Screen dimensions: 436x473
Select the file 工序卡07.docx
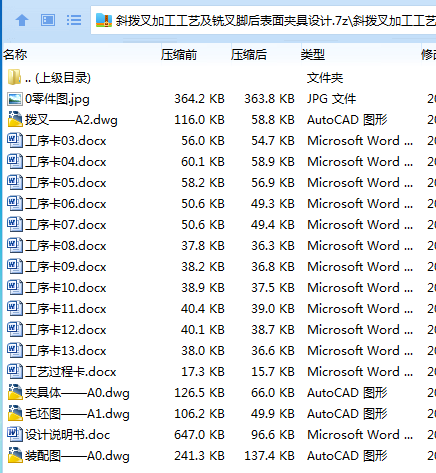coord(66,225)
